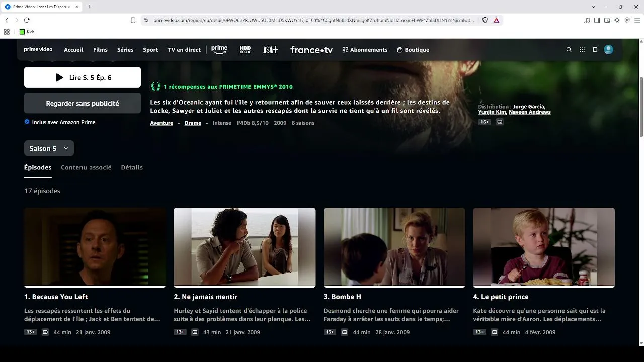Click the browser back arrow
Viewport: 644px width, 362px height.
point(7,20)
